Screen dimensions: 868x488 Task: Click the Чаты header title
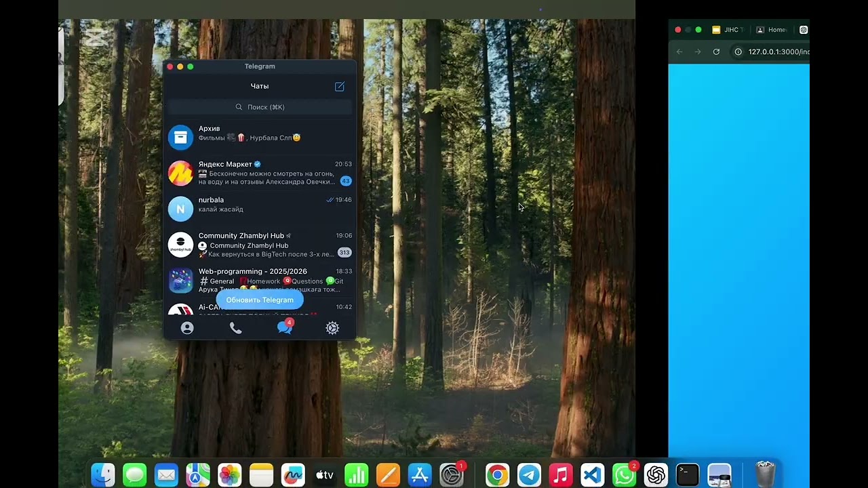260,86
